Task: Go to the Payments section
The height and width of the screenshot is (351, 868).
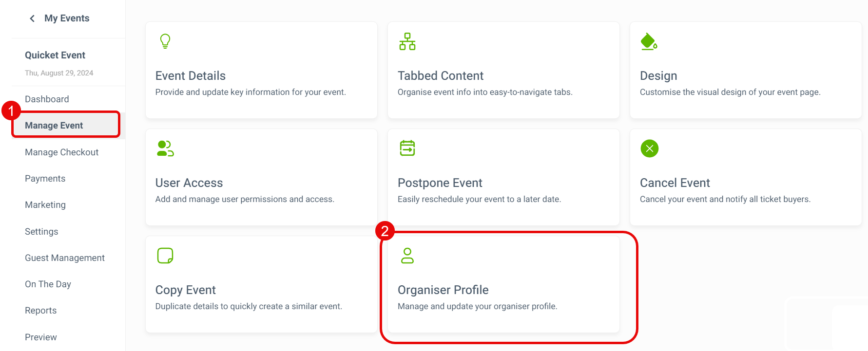Action: tap(45, 179)
